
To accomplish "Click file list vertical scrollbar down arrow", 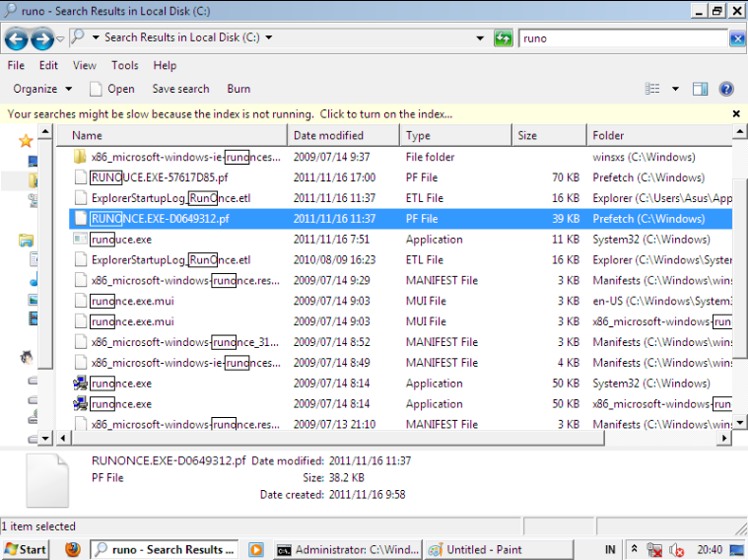I will [x=739, y=422].
